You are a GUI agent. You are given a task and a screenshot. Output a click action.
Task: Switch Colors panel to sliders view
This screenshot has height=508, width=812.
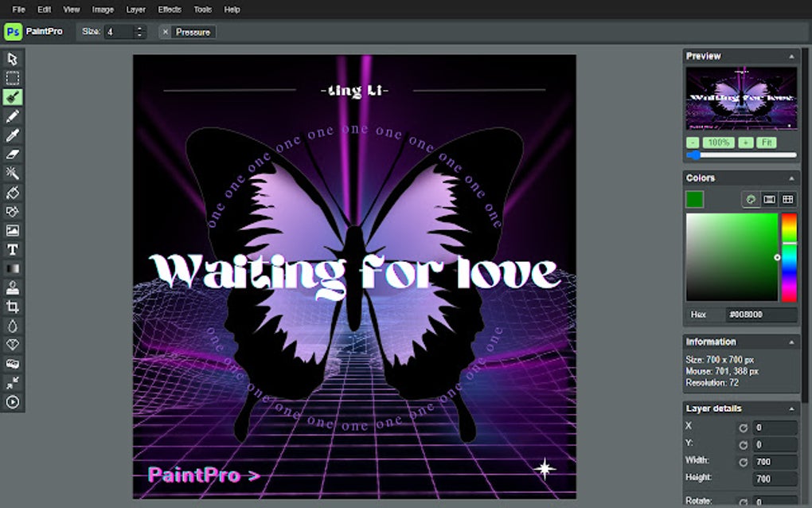pyautogui.click(x=768, y=199)
